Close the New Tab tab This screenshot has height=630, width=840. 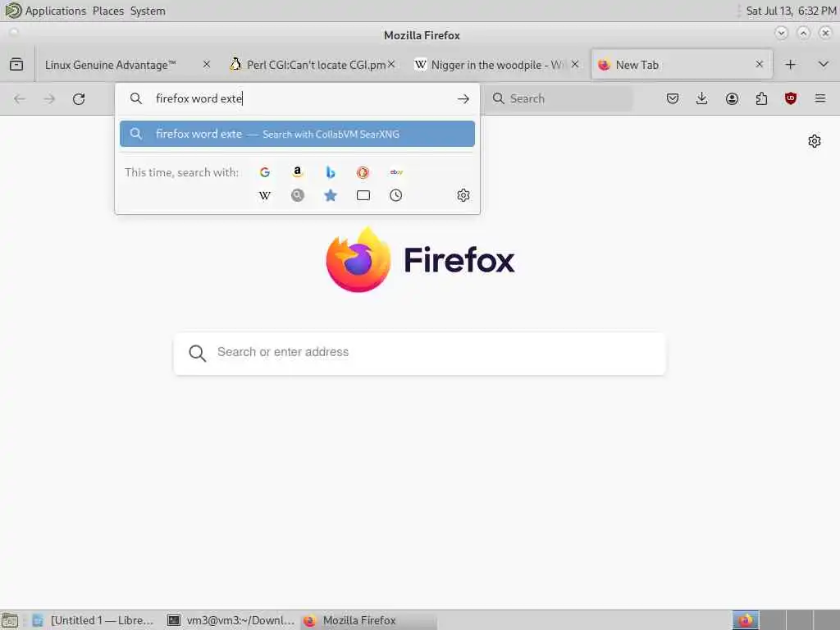tap(759, 64)
